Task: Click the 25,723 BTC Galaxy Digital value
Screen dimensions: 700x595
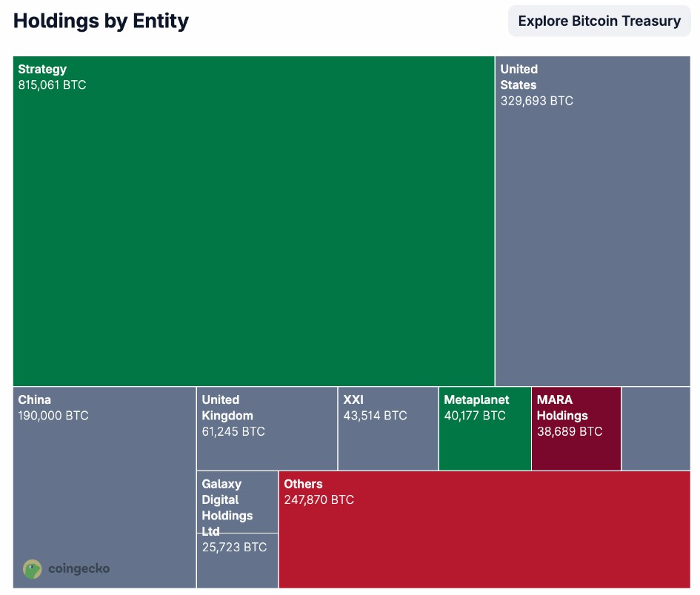Action: [x=234, y=548]
